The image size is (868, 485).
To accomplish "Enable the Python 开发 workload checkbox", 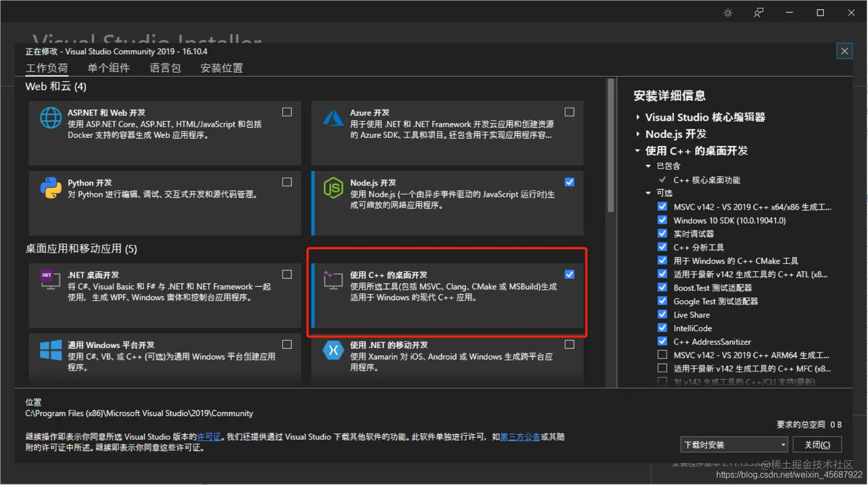I will [287, 182].
